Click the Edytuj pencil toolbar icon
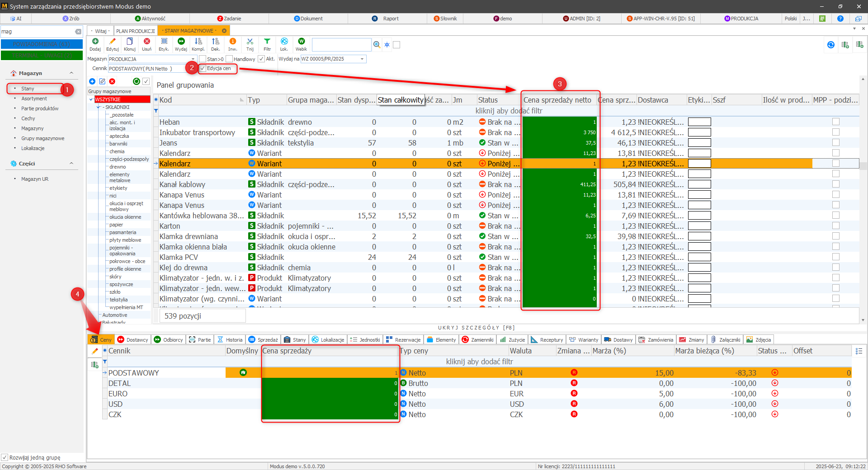This screenshot has height=470, width=868. coord(113,42)
